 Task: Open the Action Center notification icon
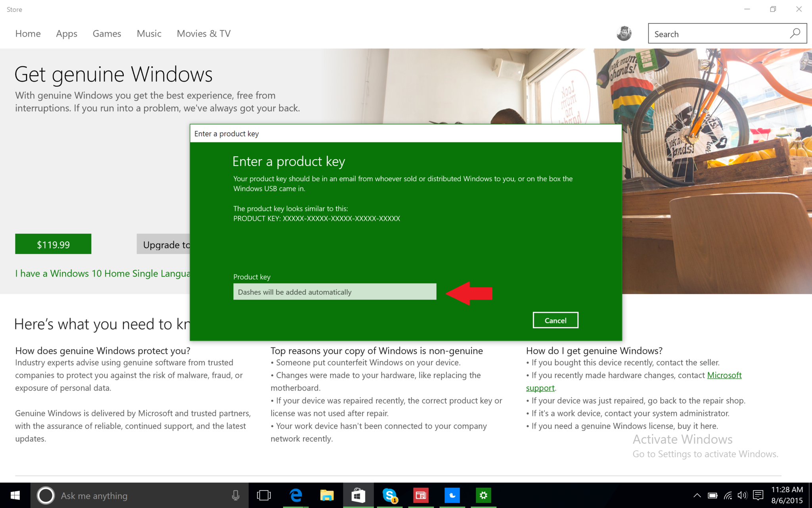[x=758, y=495]
